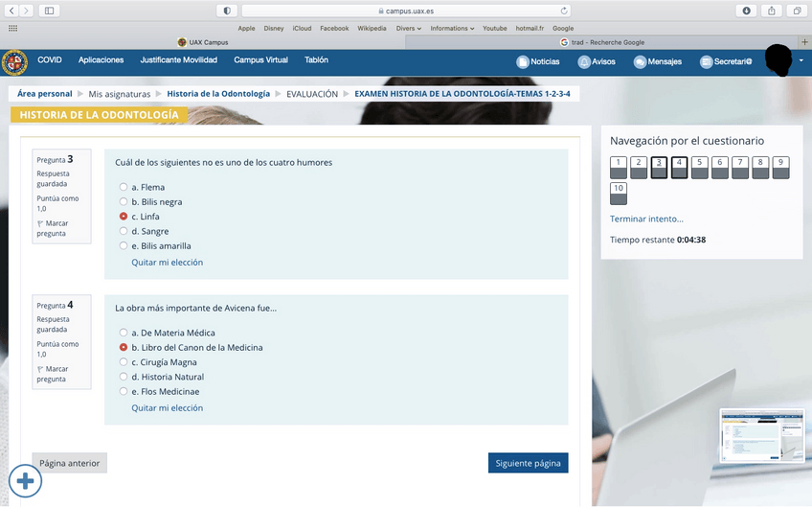Jump to question 5 in navigation
This screenshot has width=812, height=508.
pyautogui.click(x=700, y=168)
